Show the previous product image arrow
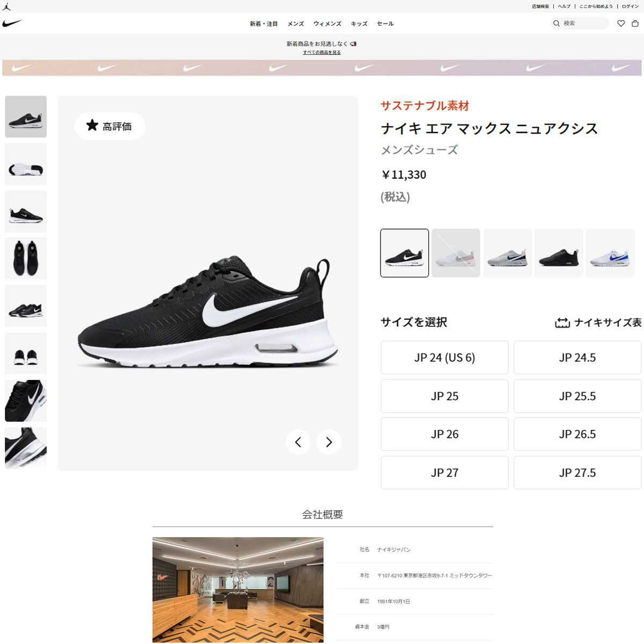Screen dimensions: 644x644 [298, 442]
